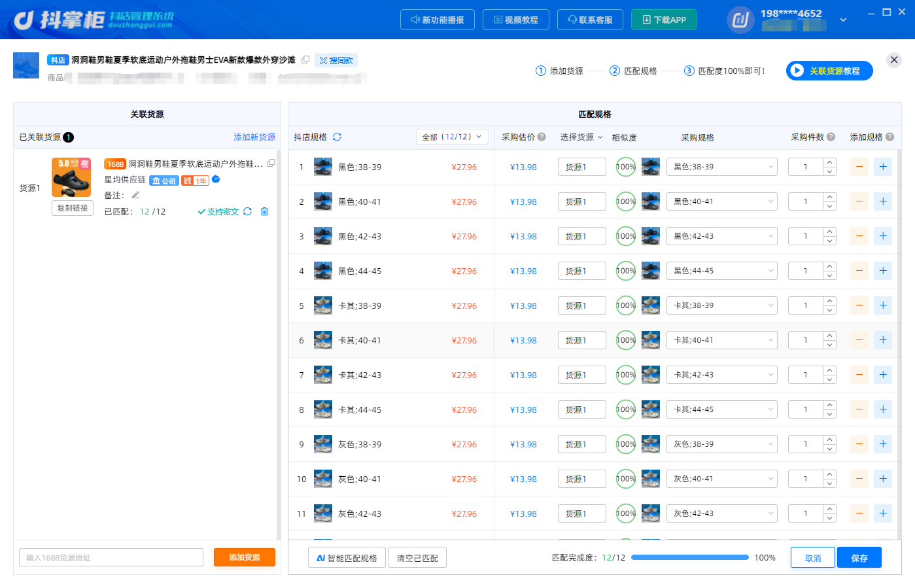The width and height of the screenshot is (915, 588).
Task: Open the 新功能播报 announcements
Action: 438,20
